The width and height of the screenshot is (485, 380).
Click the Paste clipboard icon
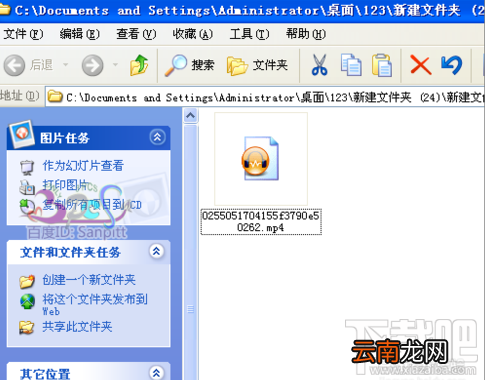click(x=382, y=65)
